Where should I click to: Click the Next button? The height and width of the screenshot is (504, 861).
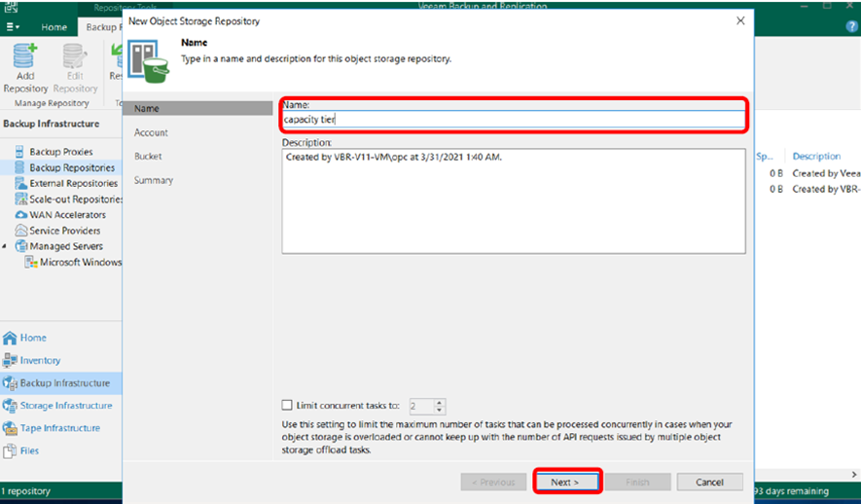[565, 482]
